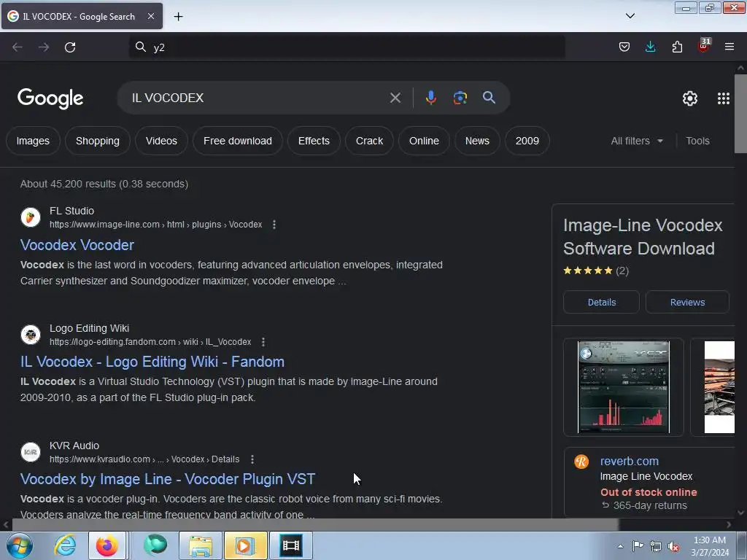Screen dimensions: 747x560
Task: Open more options for Logo Editing Wiki result
Action: coord(263,342)
